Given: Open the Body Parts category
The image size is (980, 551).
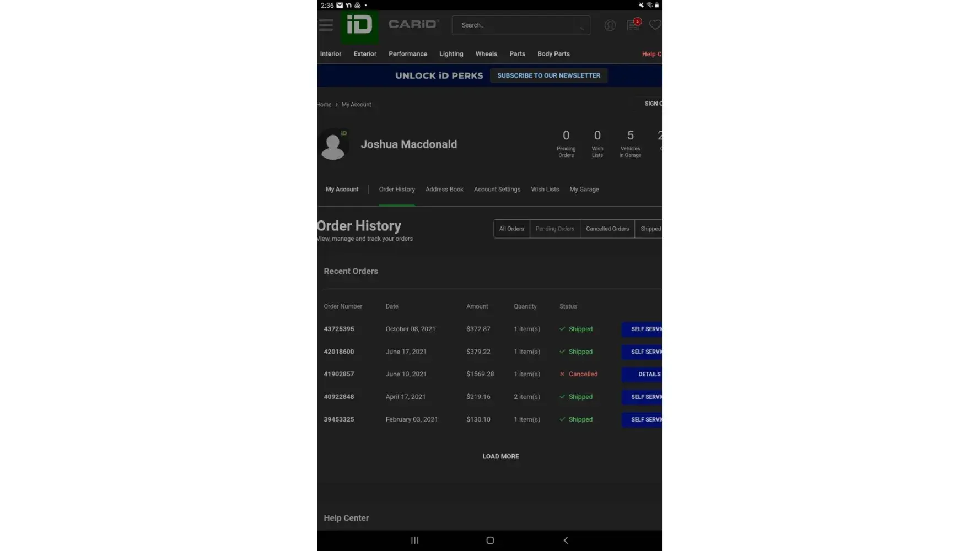Looking at the screenshot, I should point(553,54).
